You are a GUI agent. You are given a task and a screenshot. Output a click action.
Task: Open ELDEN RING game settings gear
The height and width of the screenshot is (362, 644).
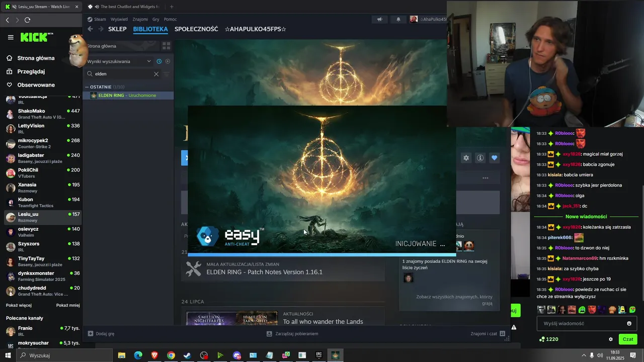pos(466,158)
